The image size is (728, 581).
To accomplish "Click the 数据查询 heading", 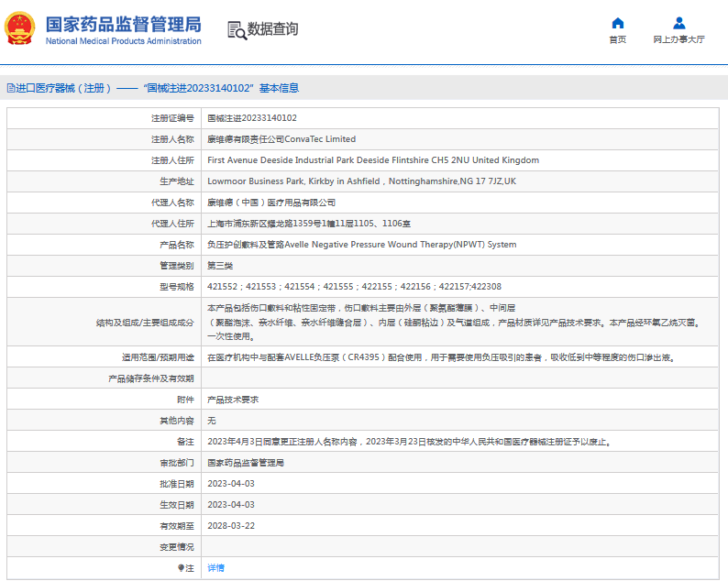I will pos(272,28).
